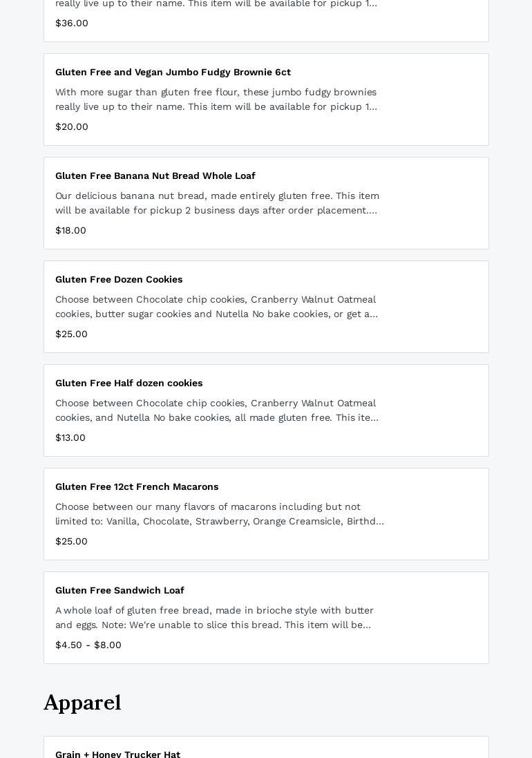Screen dimensions: 532x758
Task: Click the $4.50 - $8.00 price range
Action: click(x=88, y=645)
